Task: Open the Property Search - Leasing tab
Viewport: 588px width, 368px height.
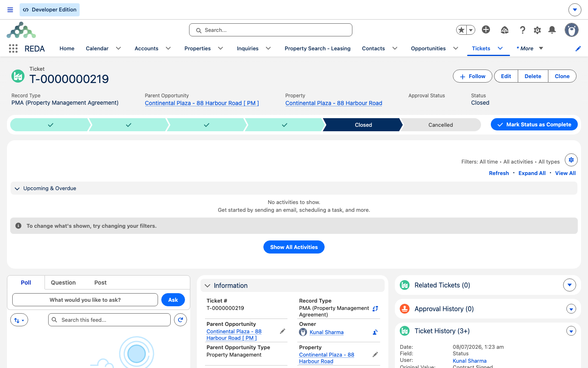Action: click(x=318, y=48)
